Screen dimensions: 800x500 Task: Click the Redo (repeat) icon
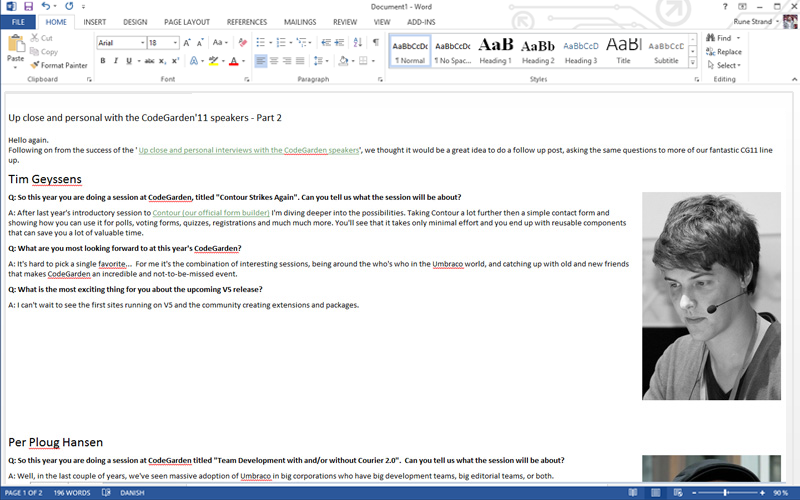[x=69, y=6]
